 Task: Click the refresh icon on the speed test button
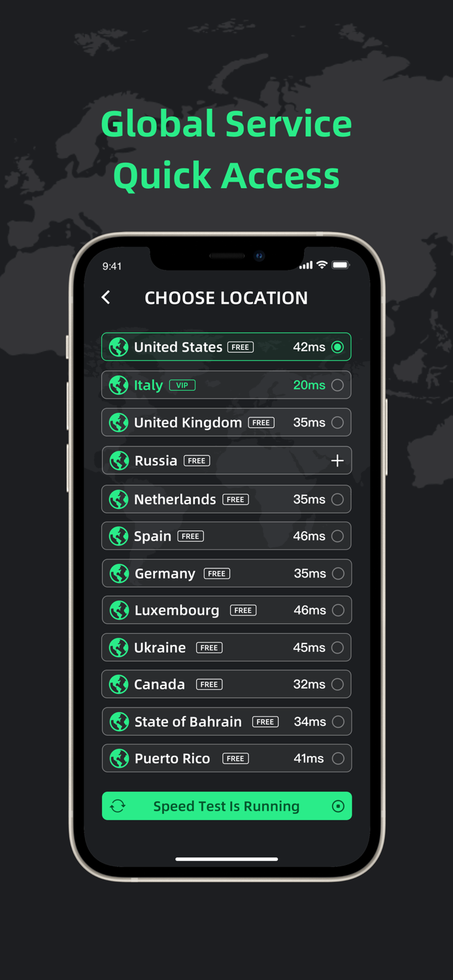pos(118,806)
